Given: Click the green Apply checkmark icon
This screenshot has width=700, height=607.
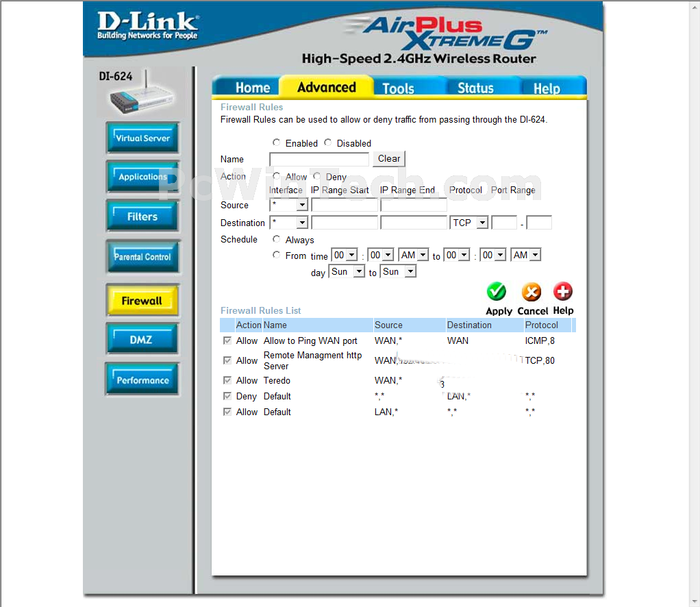Looking at the screenshot, I should [x=497, y=292].
